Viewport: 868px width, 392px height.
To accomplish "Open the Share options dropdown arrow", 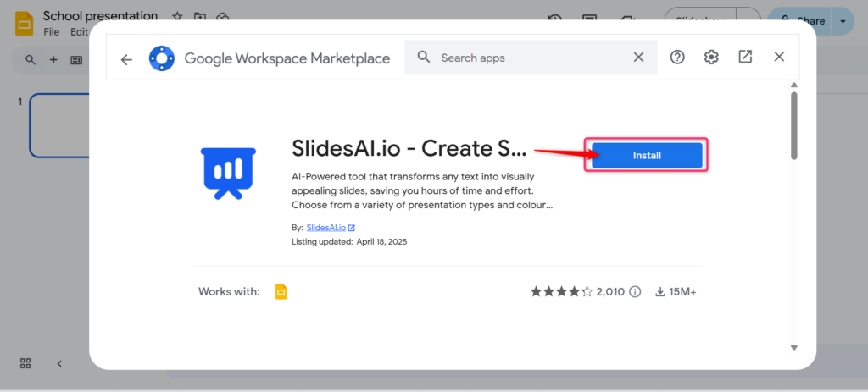I will tap(842, 21).
